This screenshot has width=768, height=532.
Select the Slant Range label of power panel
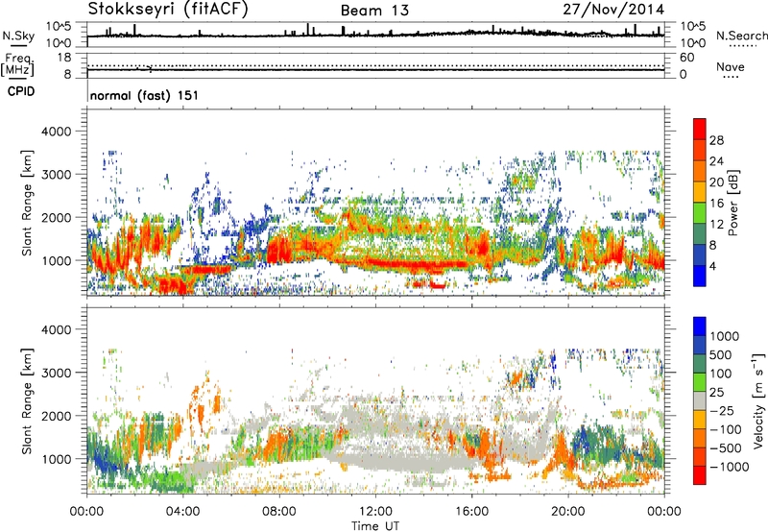(27, 203)
